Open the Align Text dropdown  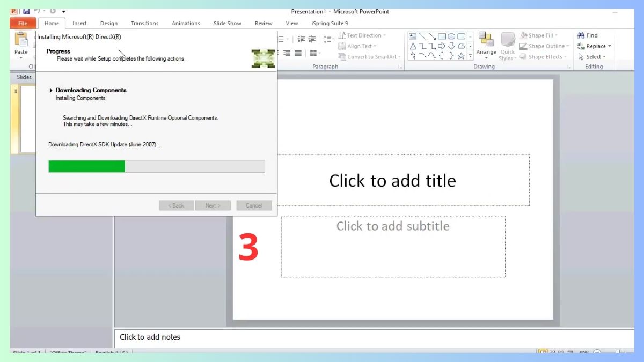point(357,46)
